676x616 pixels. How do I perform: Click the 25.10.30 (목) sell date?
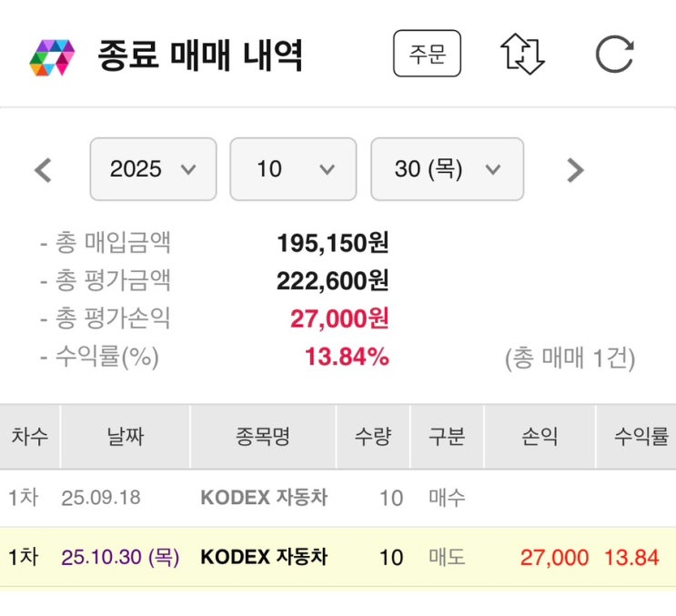coord(120,557)
